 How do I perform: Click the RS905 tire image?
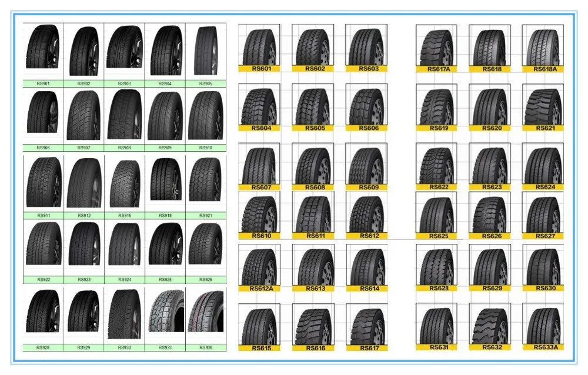click(205, 50)
